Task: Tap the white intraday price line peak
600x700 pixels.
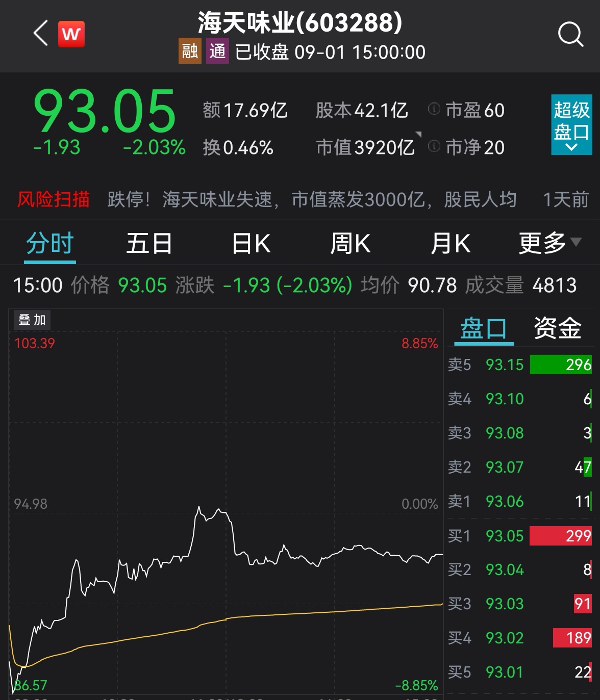Action: [198, 508]
